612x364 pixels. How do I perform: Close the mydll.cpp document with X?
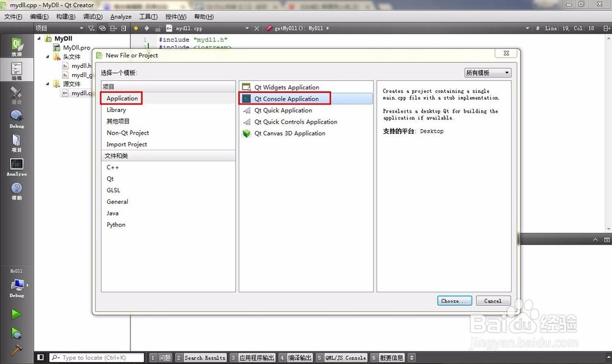tap(256, 28)
